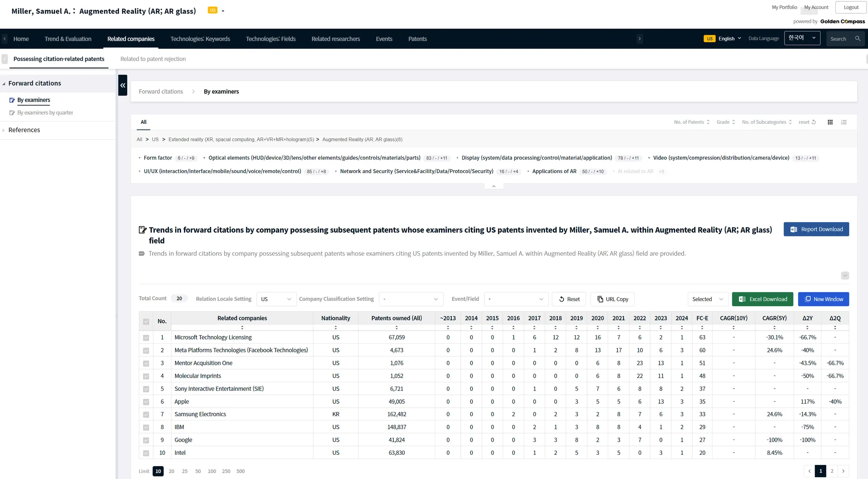868x479 pixels.
Task: Open Company Classification Setting dropdown
Action: 410,299
